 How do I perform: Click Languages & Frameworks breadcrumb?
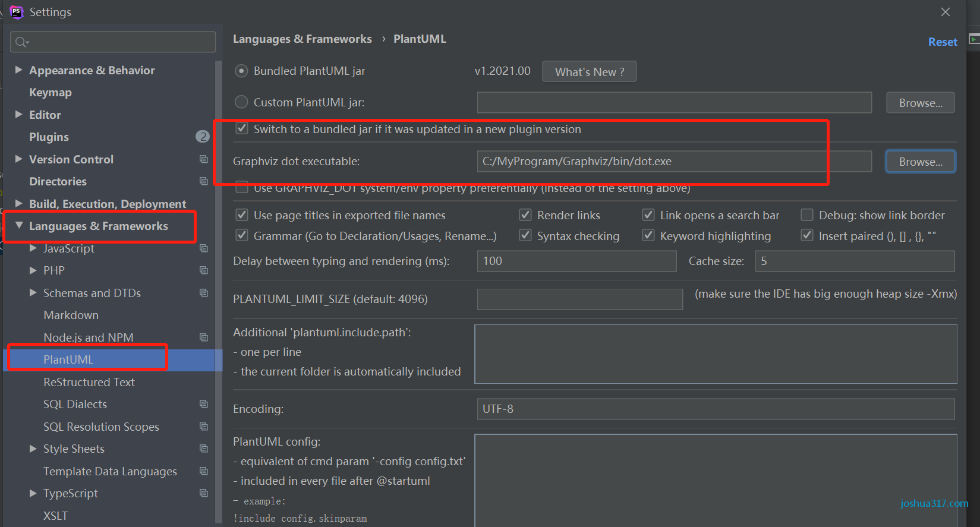(x=302, y=39)
